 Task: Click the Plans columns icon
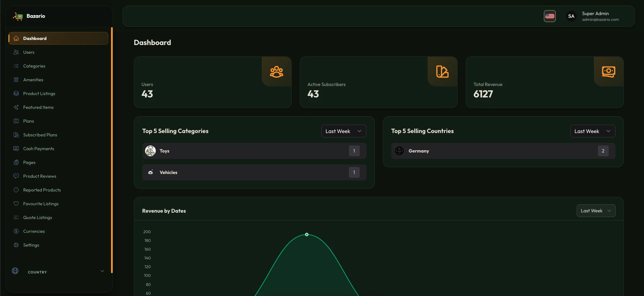pyautogui.click(x=16, y=121)
